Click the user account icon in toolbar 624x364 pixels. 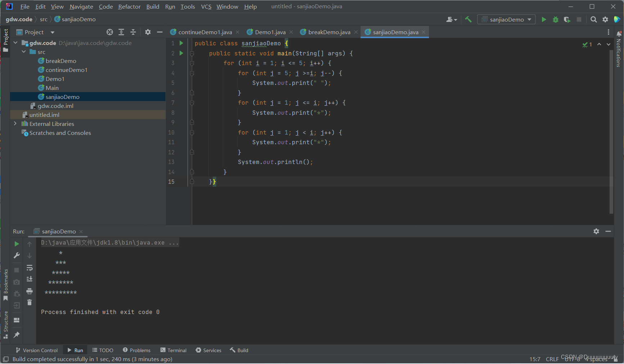click(451, 19)
